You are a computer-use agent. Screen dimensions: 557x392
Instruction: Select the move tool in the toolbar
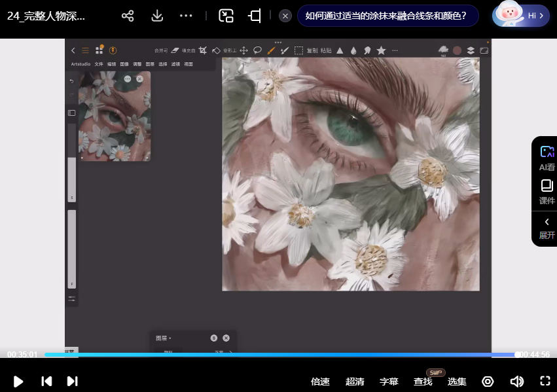pos(245,50)
